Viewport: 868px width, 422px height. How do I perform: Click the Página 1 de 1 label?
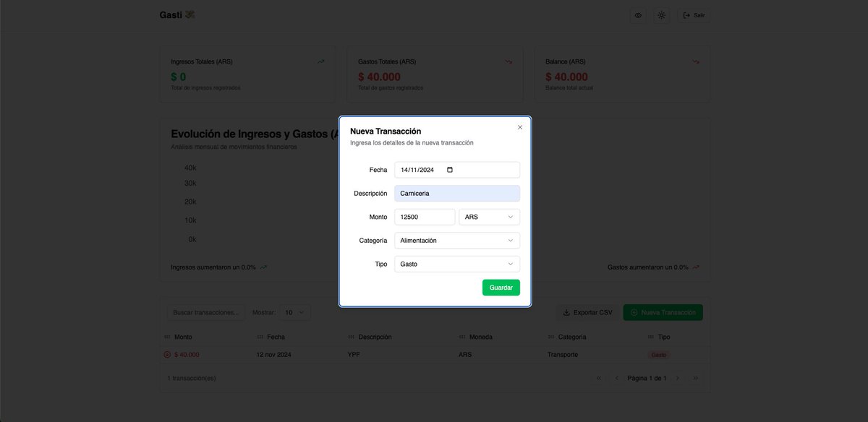pos(647,378)
